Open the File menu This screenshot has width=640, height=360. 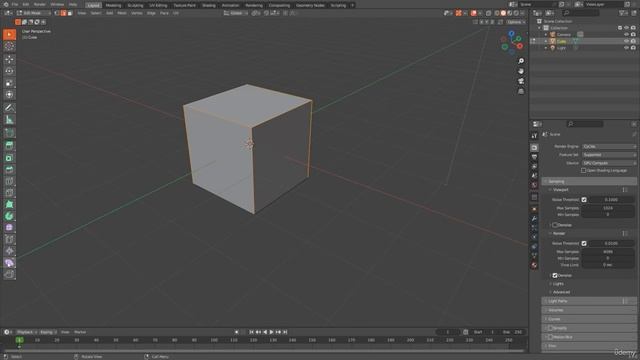(x=15, y=4)
